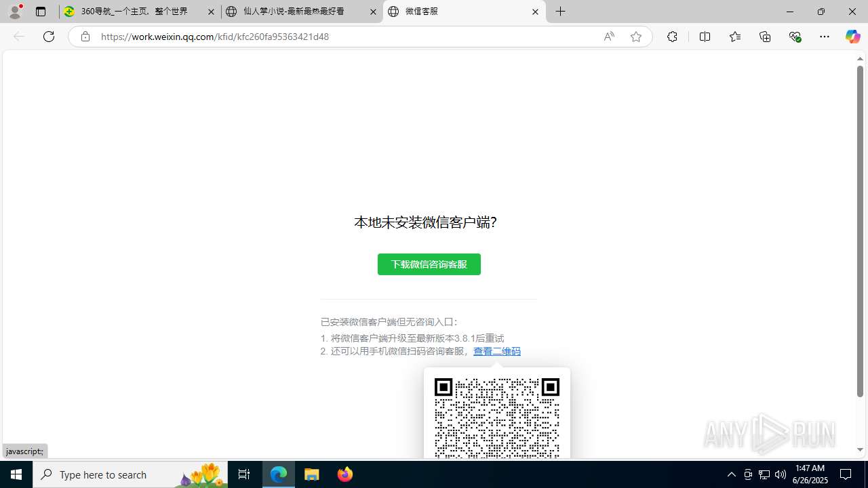Open the Edge profile icon

click(x=15, y=12)
